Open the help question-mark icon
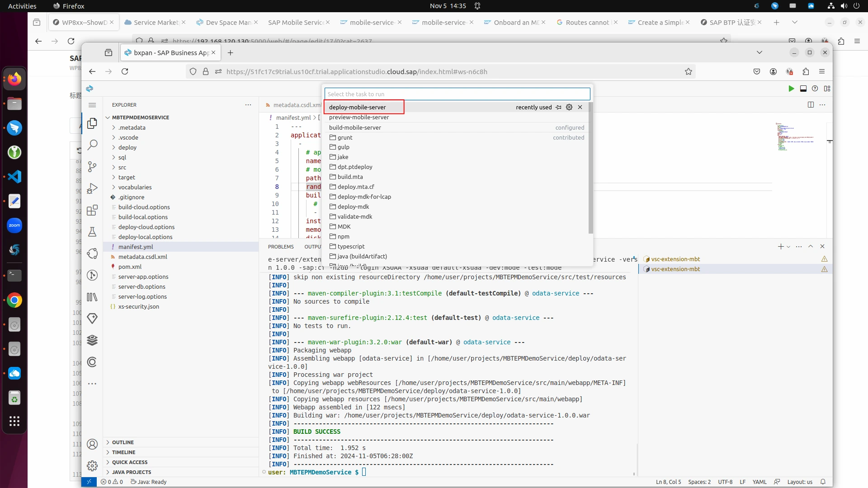This screenshot has width=868, height=488. [x=815, y=89]
